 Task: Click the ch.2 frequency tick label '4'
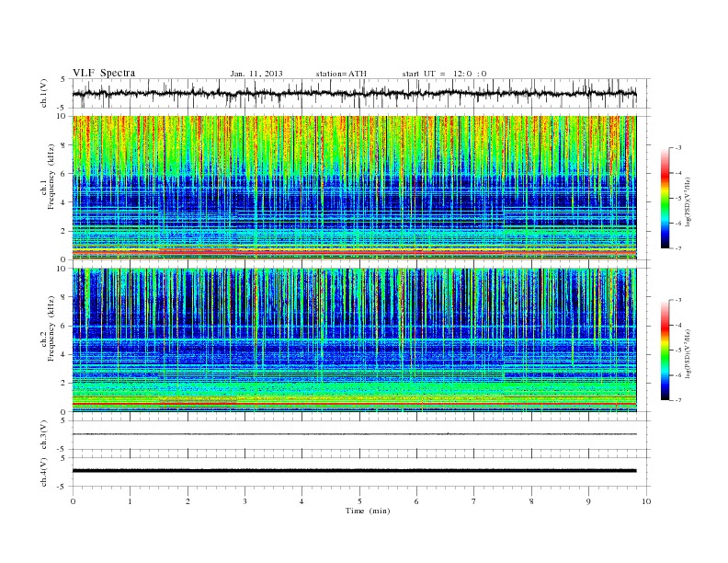[x=64, y=354]
